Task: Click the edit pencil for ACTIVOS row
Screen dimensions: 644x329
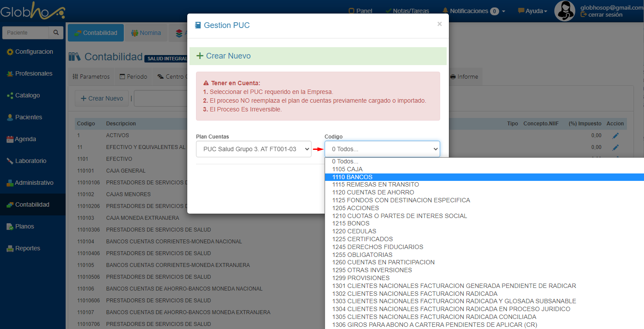Action: click(x=616, y=136)
